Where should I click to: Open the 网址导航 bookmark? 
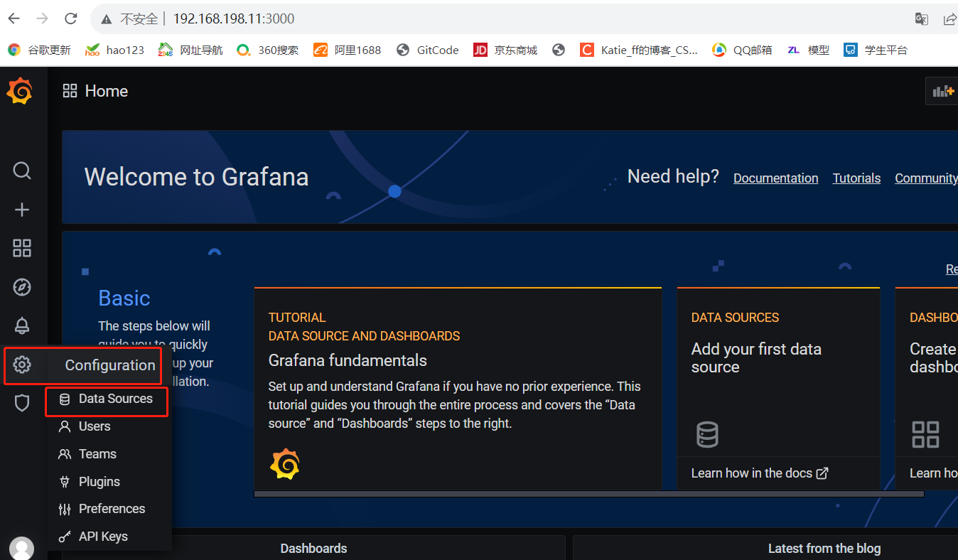[x=190, y=50]
